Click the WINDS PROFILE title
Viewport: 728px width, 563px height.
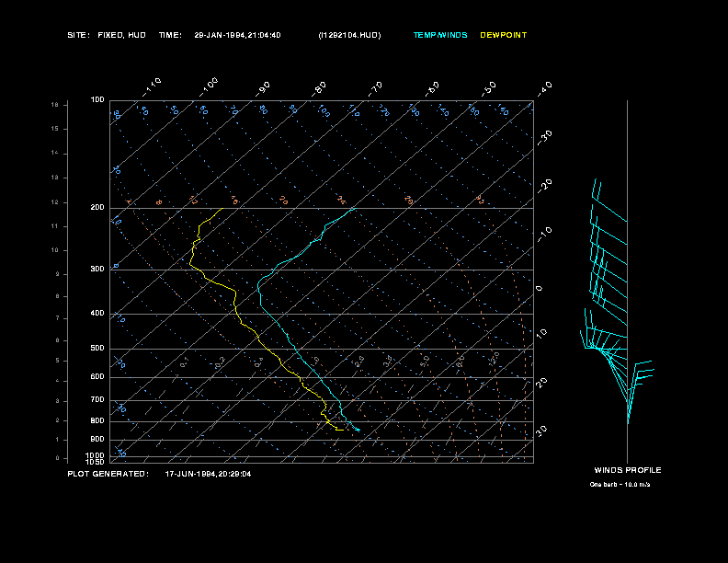click(627, 470)
